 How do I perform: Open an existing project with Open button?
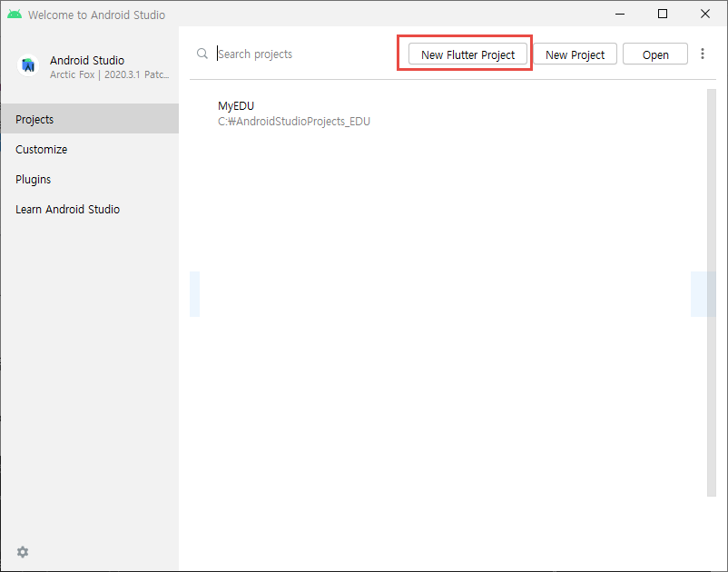coord(655,54)
